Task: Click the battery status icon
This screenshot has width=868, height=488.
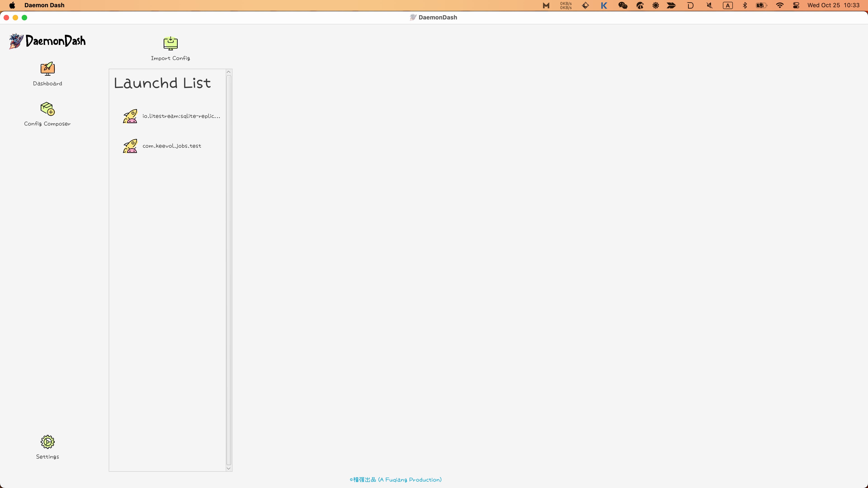Action: pos(762,5)
